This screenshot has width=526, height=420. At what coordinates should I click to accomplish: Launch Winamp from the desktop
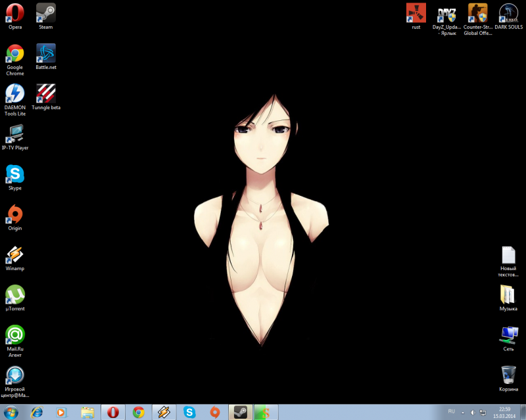click(14, 258)
